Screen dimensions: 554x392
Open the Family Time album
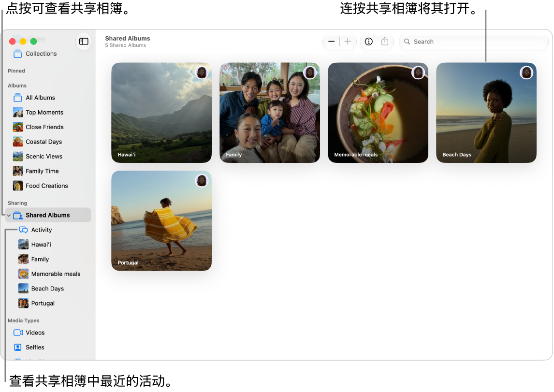pyautogui.click(x=48, y=171)
